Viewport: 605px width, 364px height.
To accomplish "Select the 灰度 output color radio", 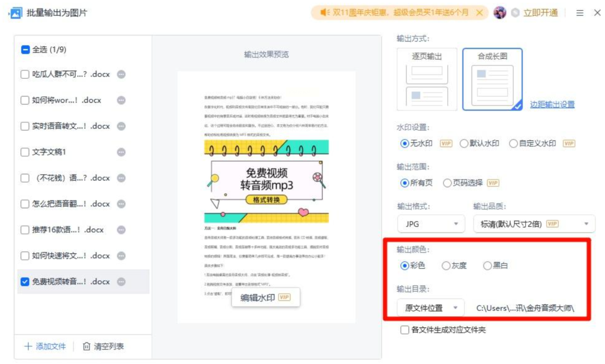I will point(446,266).
